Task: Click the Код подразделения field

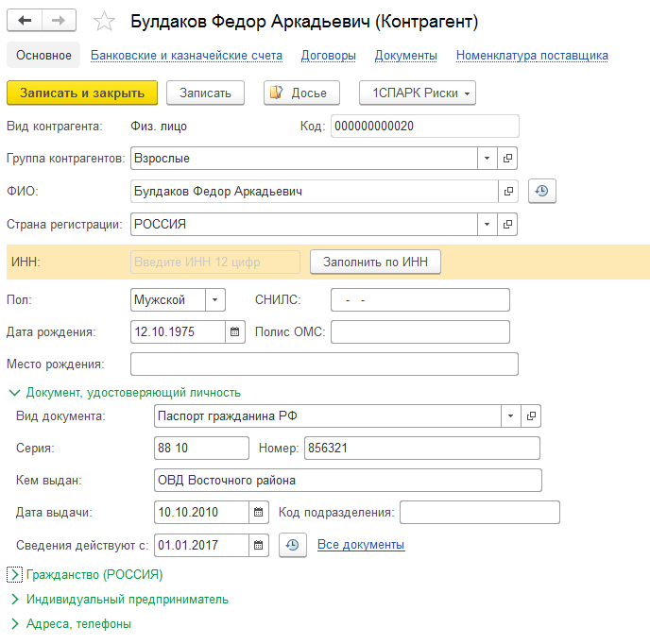Action: tap(480, 512)
